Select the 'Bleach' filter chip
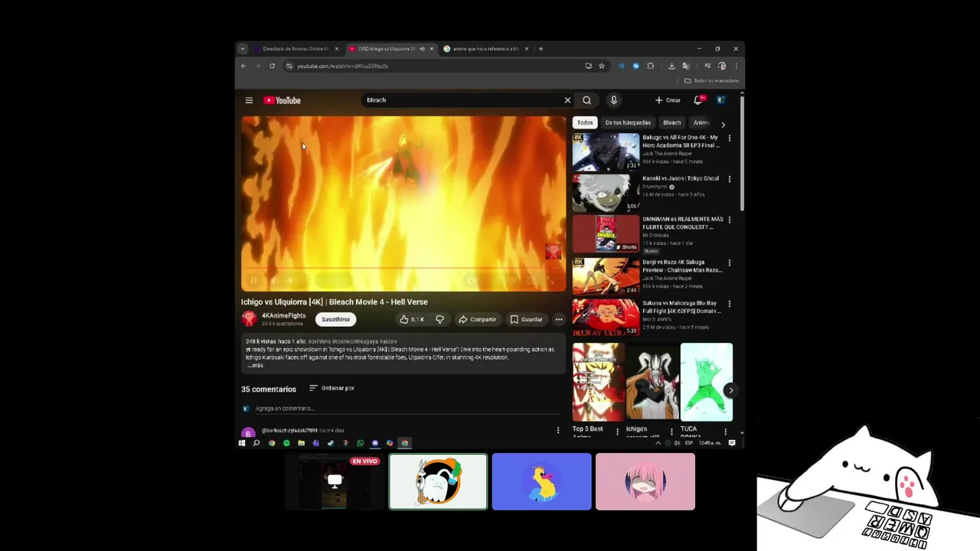This screenshot has width=980, height=551. [x=671, y=122]
